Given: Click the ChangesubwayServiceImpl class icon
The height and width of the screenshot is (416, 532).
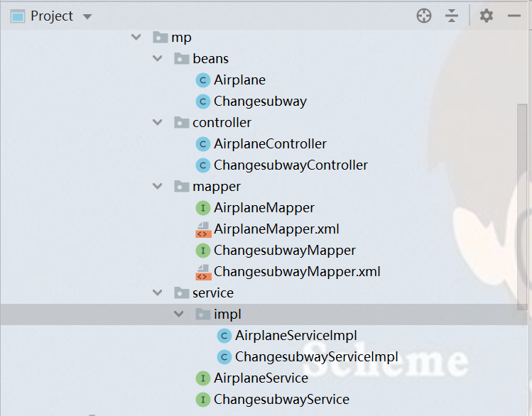Looking at the screenshot, I should [224, 357].
